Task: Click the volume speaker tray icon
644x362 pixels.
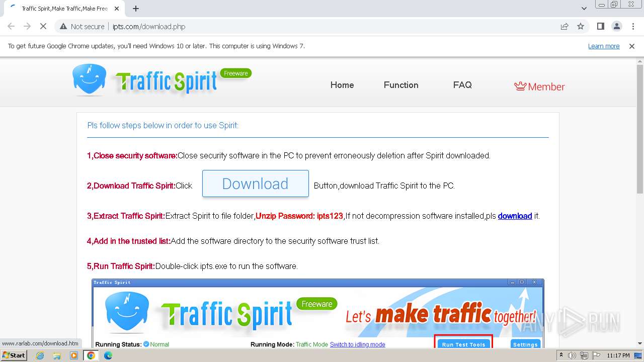Action: coord(572,355)
